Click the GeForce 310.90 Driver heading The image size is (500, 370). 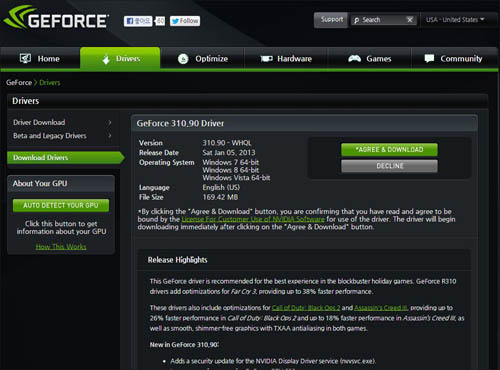pos(180,123)
